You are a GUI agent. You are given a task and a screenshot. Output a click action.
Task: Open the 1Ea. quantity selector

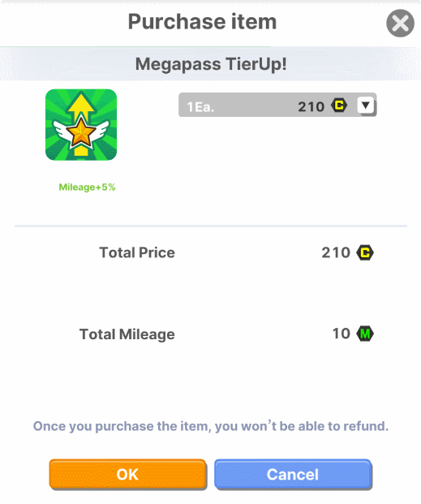(x=277, y=106)
